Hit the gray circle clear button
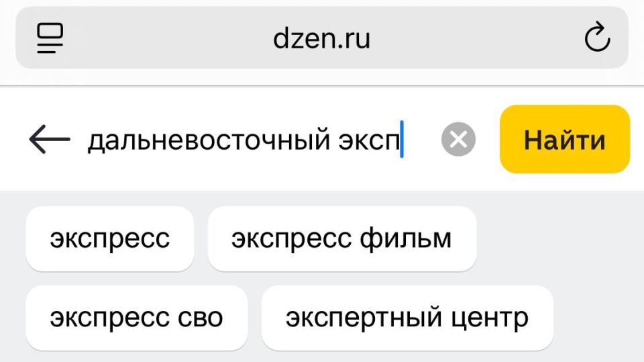644x362 pixels. click(x=458, y=140)
